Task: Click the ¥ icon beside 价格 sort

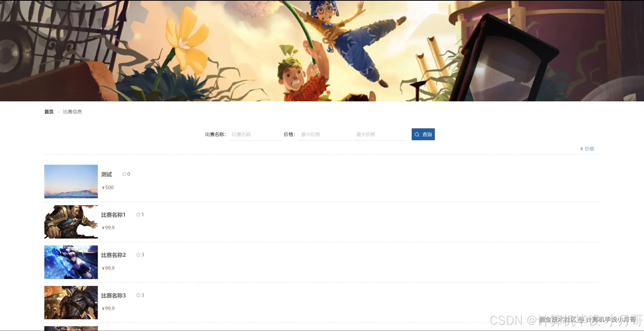Action: (582, 149)
